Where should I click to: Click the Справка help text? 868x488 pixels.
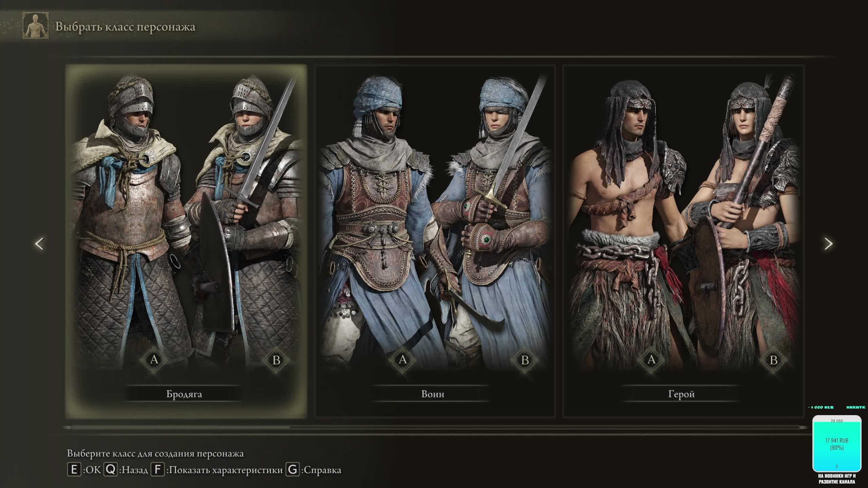[322, 470]
